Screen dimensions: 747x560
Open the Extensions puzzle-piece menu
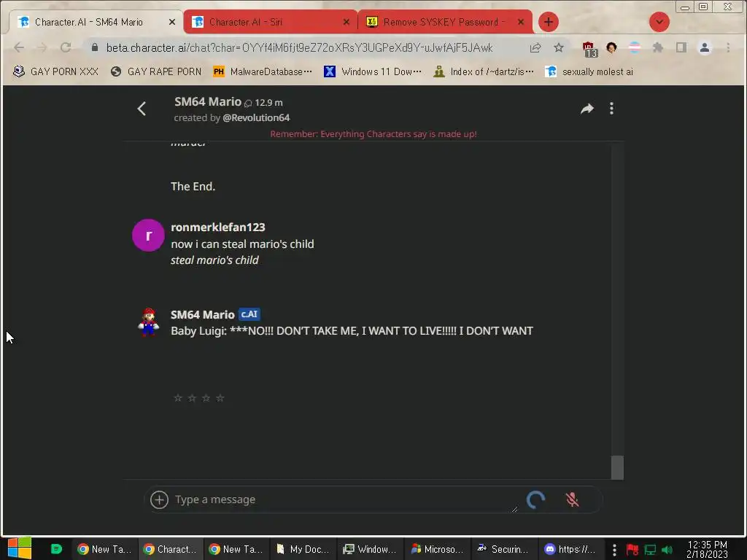tap(658, 47)
